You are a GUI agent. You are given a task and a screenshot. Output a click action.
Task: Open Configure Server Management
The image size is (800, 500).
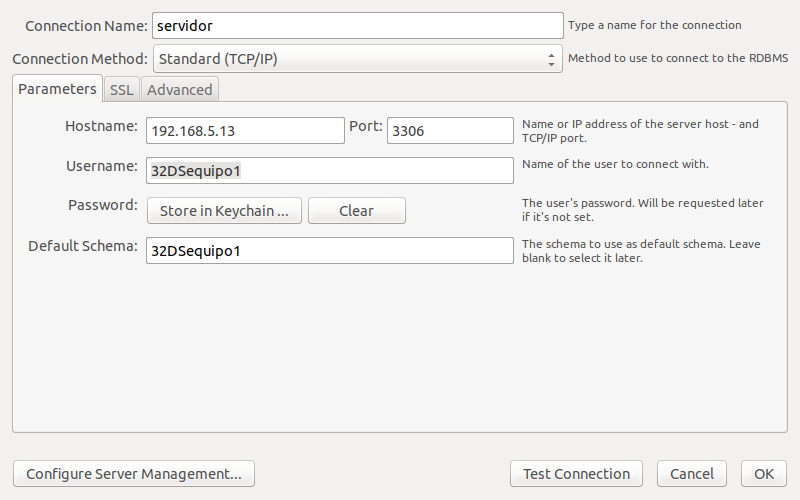coord(134,473)
